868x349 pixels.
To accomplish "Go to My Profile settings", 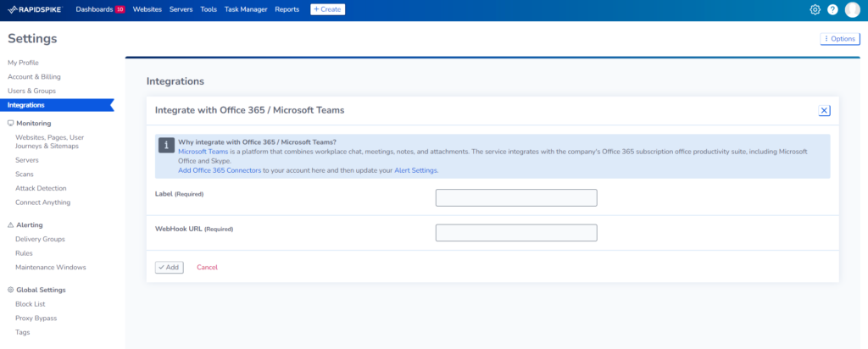I will click(x=23, y=63).
